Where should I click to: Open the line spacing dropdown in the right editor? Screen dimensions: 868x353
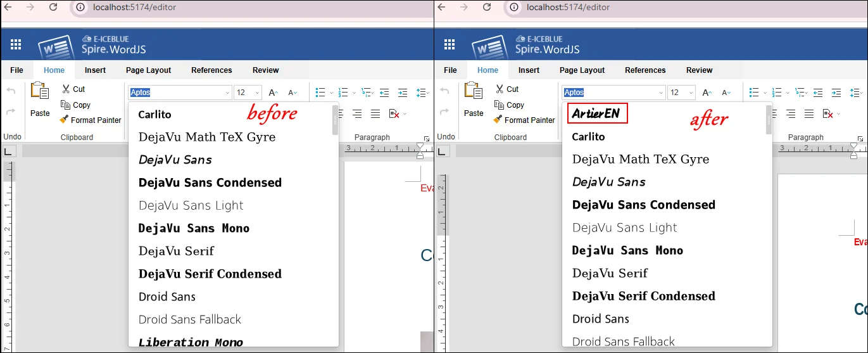coord(856,93)
